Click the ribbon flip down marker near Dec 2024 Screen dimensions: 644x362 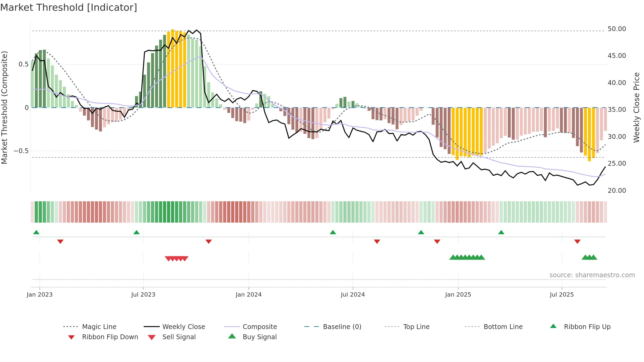[x=437, y=242]
